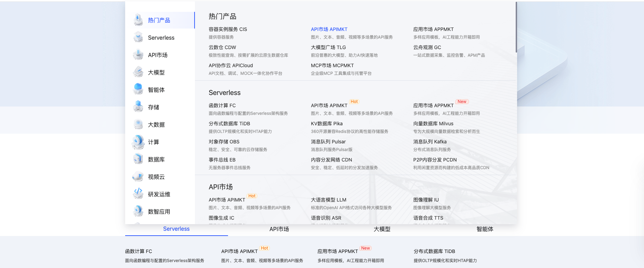The height and width of the screenshot is (268, 644).
Task: Open API市场 category in sidebar
Action: click(x=160, y=55)
